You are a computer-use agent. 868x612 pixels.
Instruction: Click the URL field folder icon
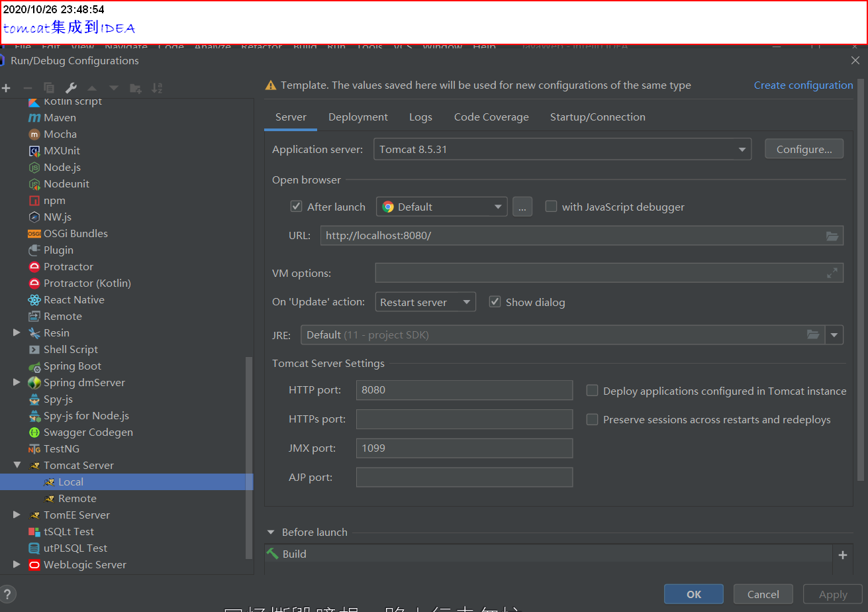coord(832,236)
